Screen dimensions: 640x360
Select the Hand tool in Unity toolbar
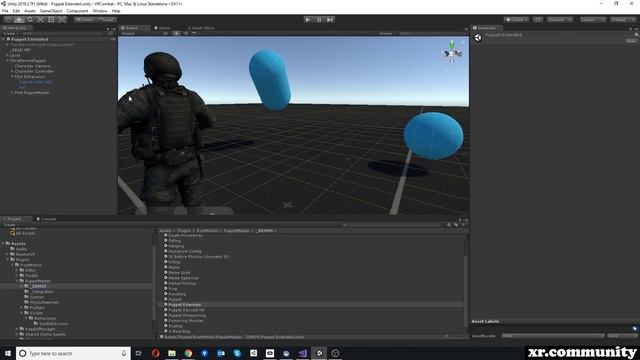[8, 20]
